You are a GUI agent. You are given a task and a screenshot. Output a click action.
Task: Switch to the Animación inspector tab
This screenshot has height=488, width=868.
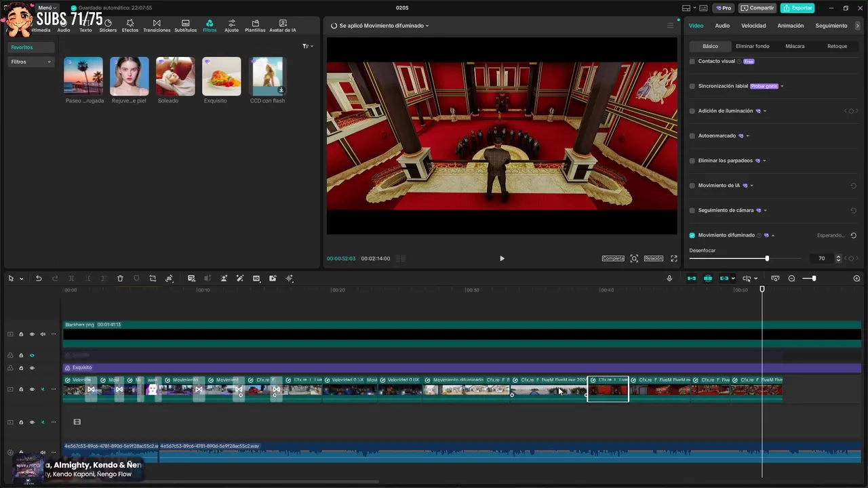[x=790, y=26]
